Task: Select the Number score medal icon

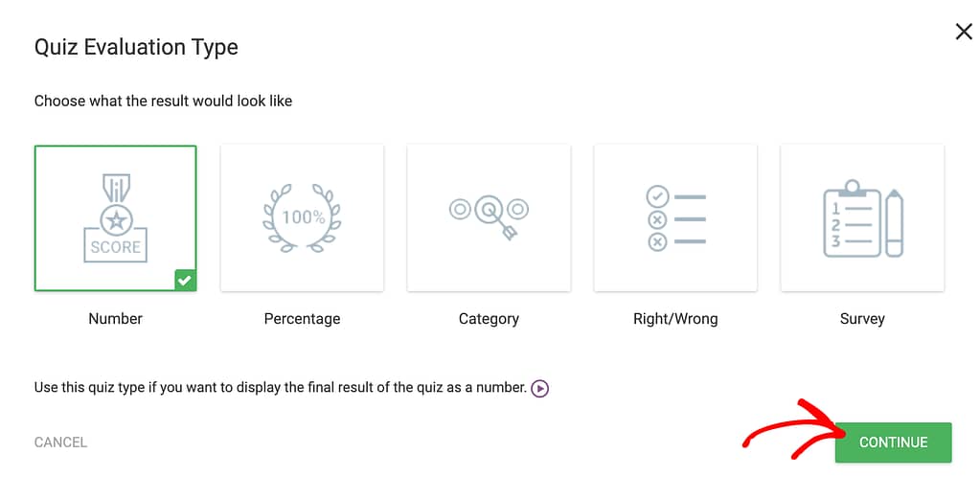Action: pos(116,217)
